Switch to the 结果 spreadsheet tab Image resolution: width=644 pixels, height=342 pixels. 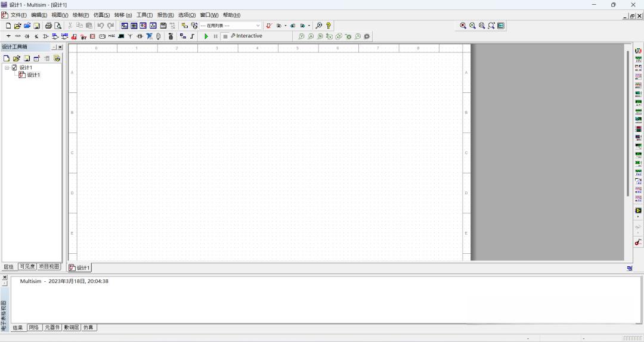tap(18, 328)
